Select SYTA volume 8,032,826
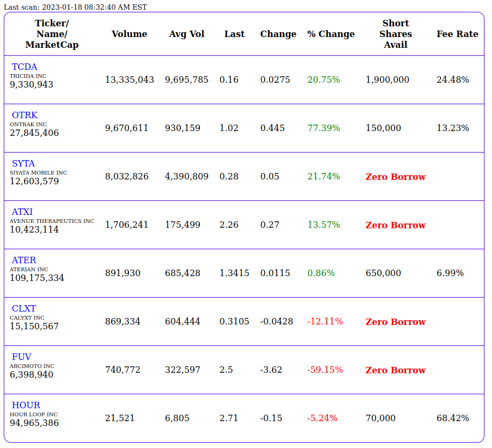This screenshot has width=492, height=448. click(x=127, y=176)
